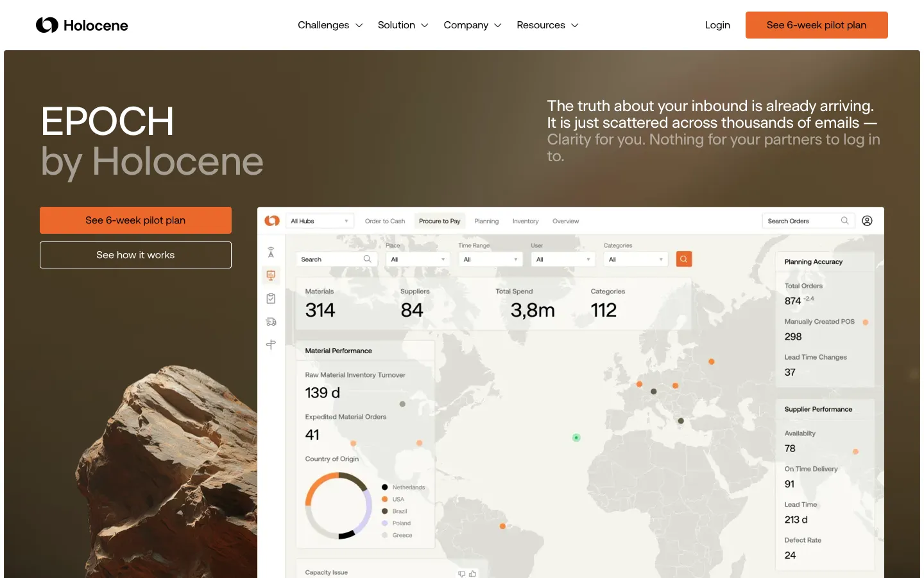Viewport: 924px width, 578px height.
Task: Open the user profile icon
Action: coord(867,220)
